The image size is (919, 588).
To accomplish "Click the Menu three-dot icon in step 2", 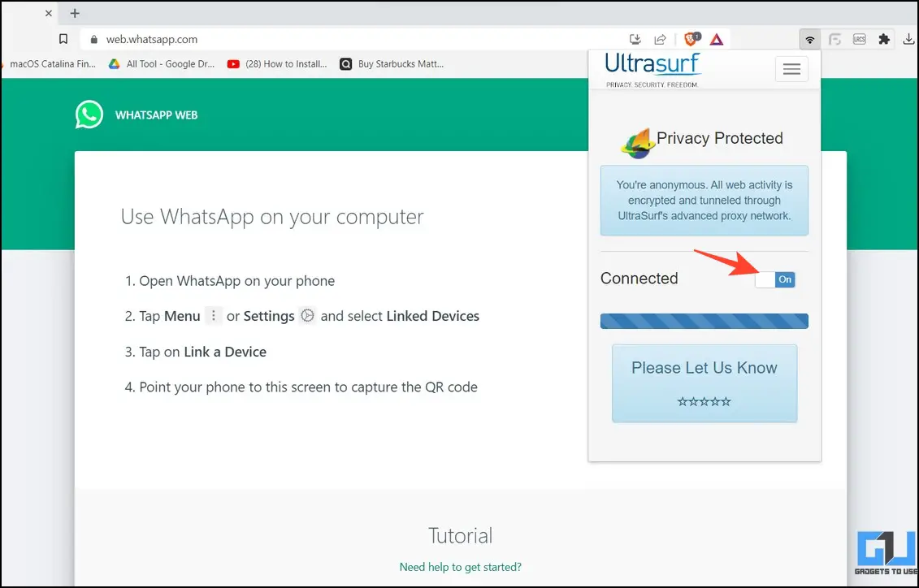I will coord(214,316).
